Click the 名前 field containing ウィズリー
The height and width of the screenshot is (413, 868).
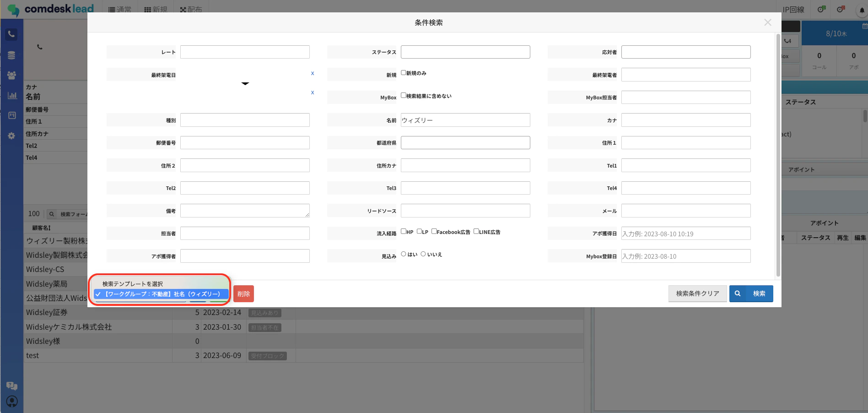tap(465, 120)
